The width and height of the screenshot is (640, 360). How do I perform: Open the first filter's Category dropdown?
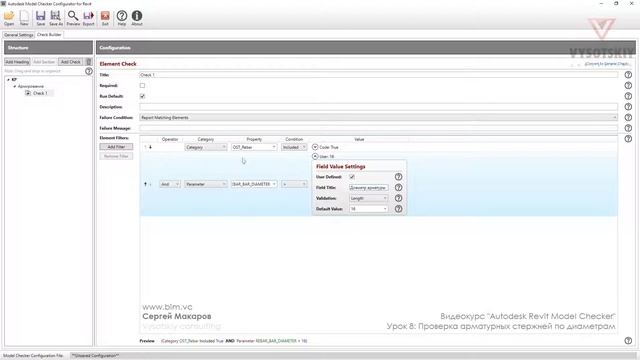pos(206,147)
